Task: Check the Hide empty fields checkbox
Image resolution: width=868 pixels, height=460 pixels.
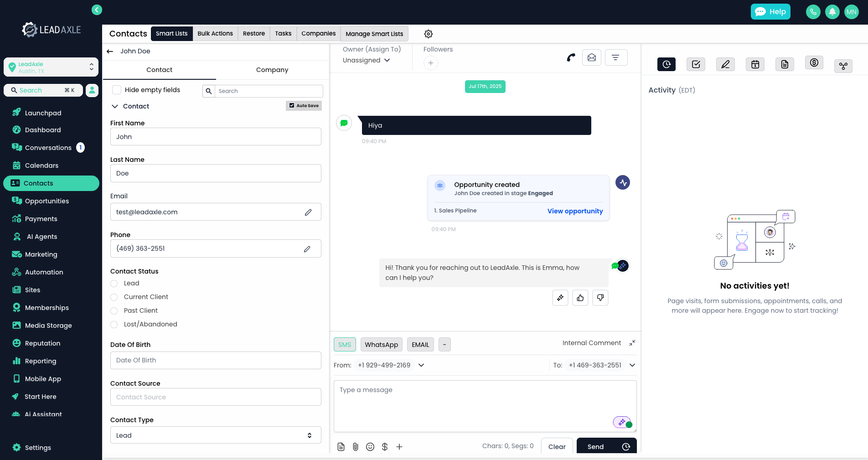Action: click(117, 90)
